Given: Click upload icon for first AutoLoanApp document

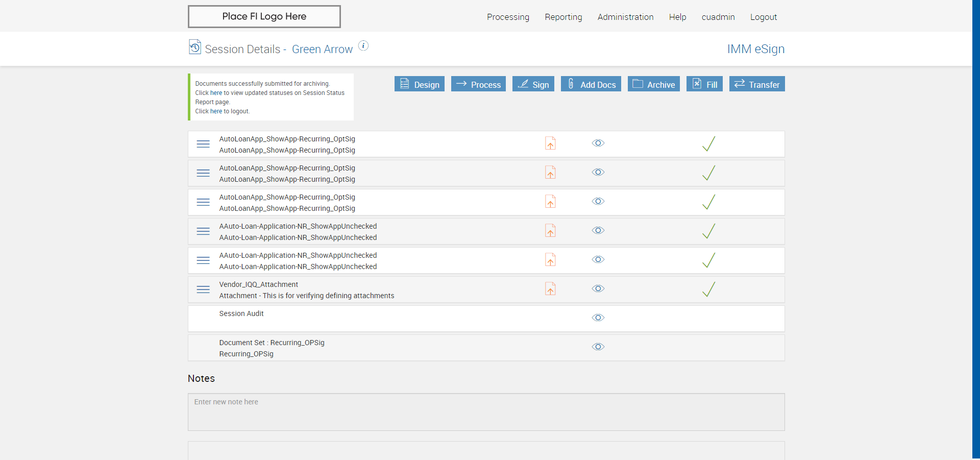Looking at the screenshot, I should (550, 143).
